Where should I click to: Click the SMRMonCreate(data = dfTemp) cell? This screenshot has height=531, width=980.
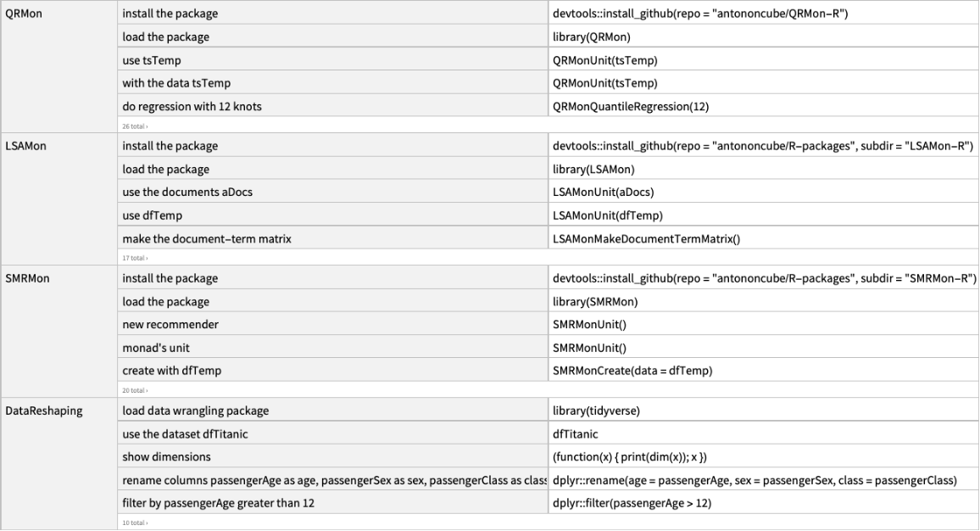tap(632, 370)
